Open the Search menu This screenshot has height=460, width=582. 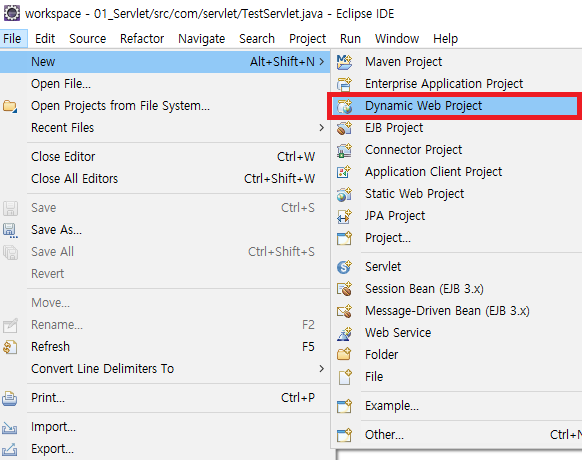click(257, 39)
